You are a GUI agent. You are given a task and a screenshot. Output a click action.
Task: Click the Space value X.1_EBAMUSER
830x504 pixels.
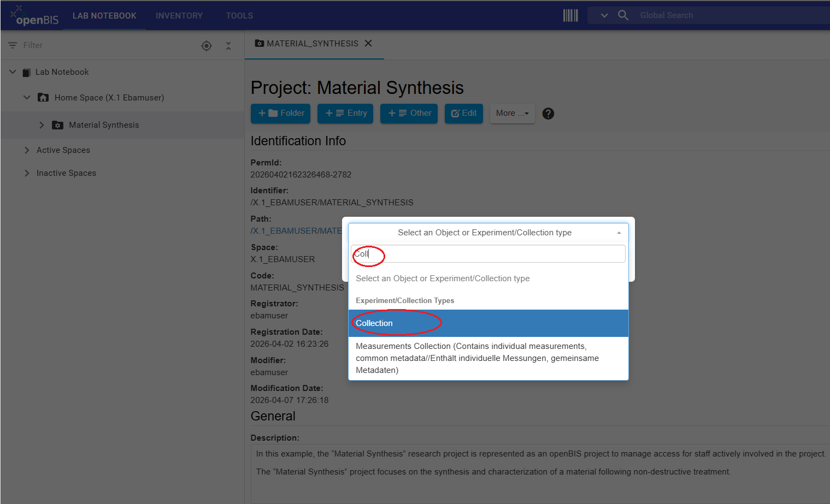(282, 259)
